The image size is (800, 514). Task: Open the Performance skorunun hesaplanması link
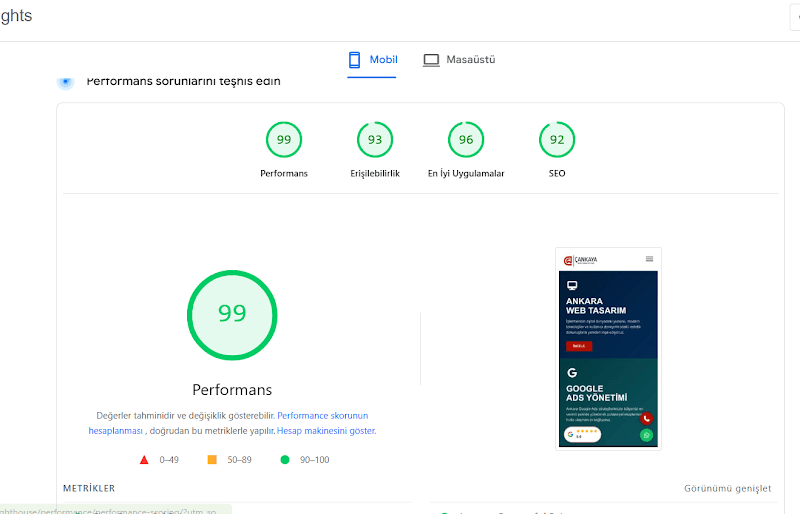[228, 423]
